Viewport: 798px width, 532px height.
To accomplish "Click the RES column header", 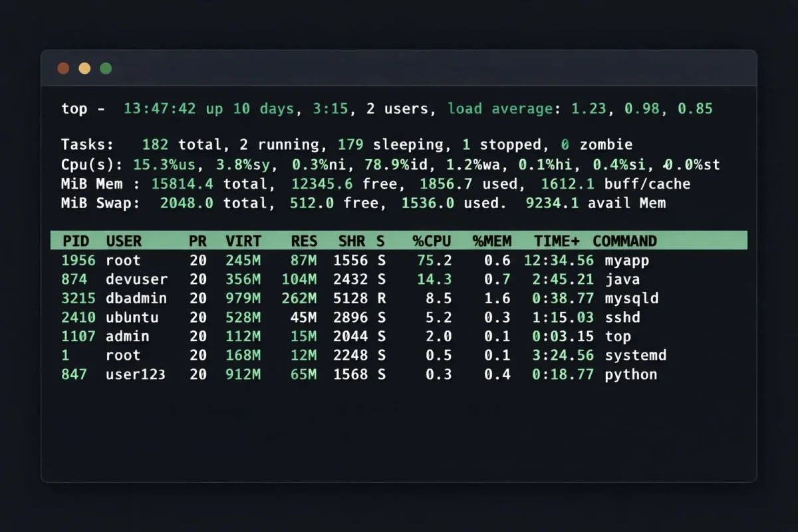I will point(305,241).
